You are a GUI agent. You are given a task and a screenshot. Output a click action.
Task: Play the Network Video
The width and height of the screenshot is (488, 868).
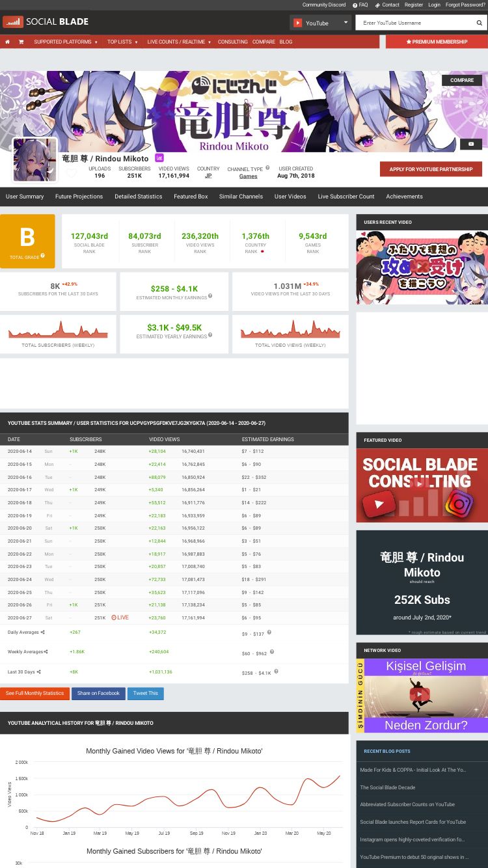tap(420, 695)
